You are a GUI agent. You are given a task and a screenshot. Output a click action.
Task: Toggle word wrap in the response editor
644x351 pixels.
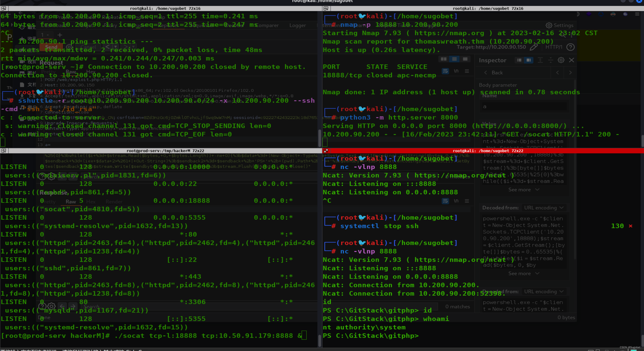click(445, 201)
